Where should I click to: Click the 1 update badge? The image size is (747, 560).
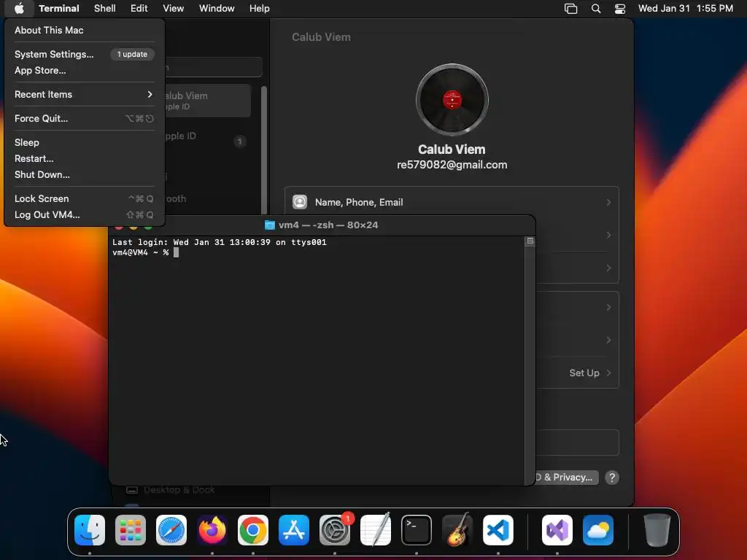(133, 54)
